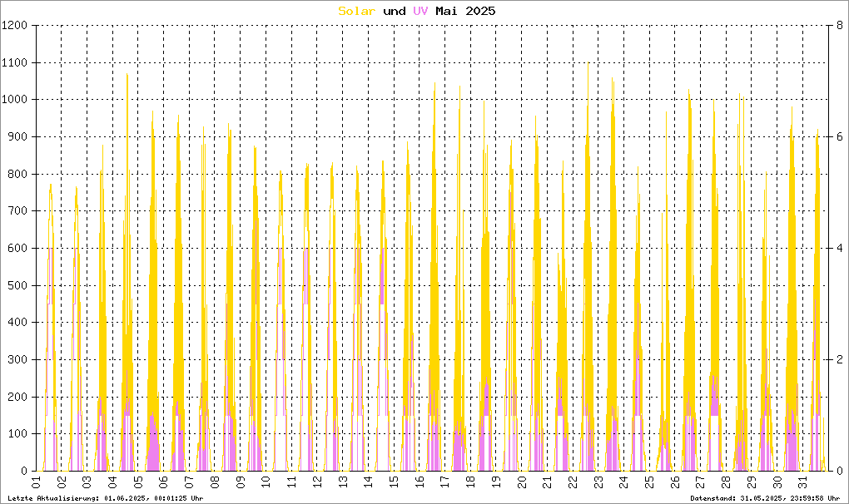Click the 'Letzte Aktualisierung' timestamp text
Viewport: 849px width, 504px height.
106,498
